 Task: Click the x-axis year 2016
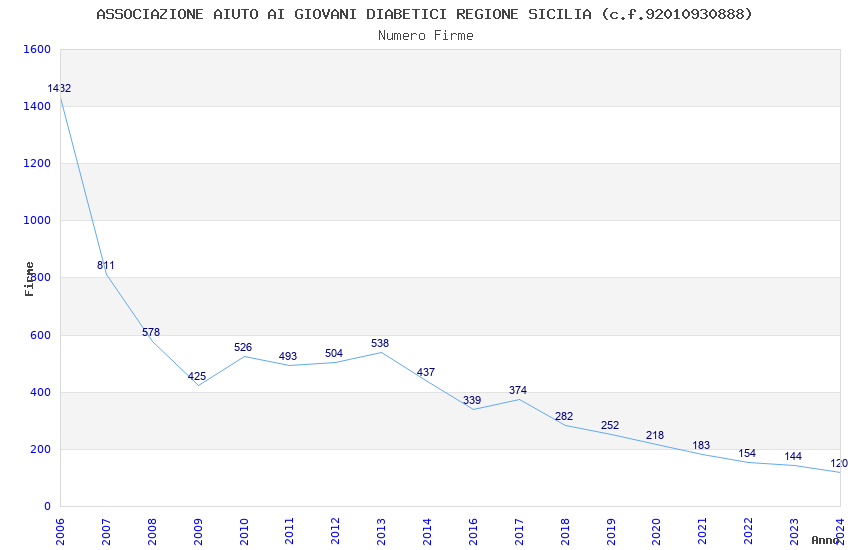[x=473, y=532]
